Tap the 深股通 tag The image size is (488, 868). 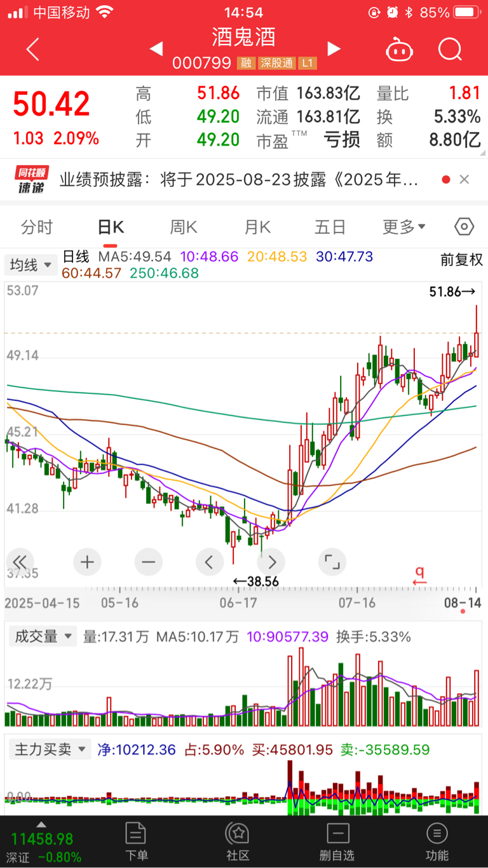[x=276, y=64]
